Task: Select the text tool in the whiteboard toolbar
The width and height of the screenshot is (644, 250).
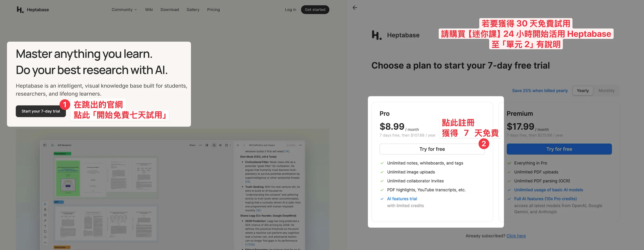Action: click(x=45, y=226)
